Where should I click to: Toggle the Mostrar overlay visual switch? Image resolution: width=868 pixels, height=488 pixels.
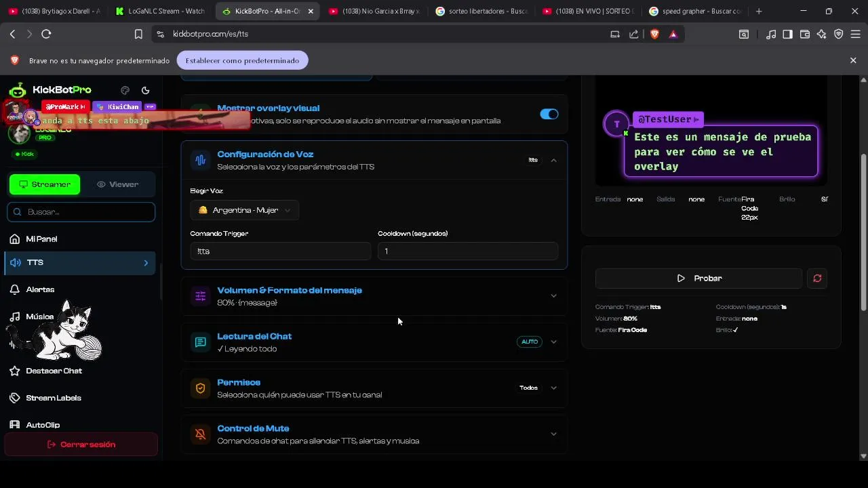pyautogui.click(x=549, y=114)
